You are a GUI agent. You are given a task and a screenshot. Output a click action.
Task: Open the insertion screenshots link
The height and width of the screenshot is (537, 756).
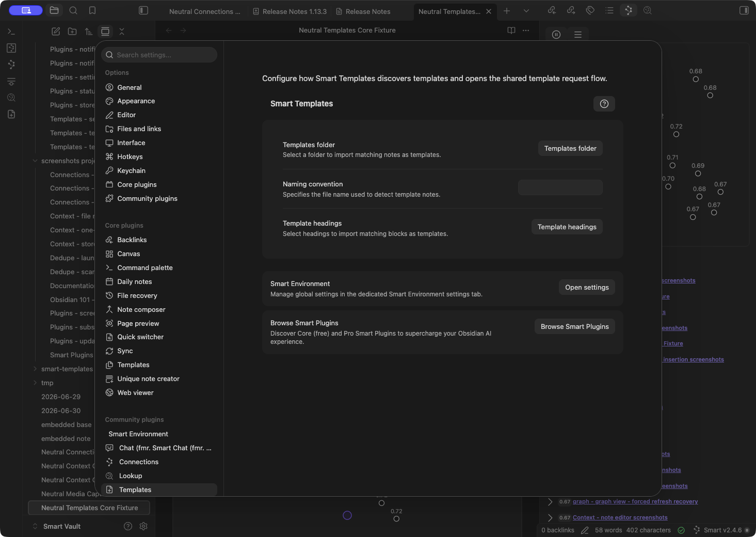pyautogui.click(x=694, y=359)
